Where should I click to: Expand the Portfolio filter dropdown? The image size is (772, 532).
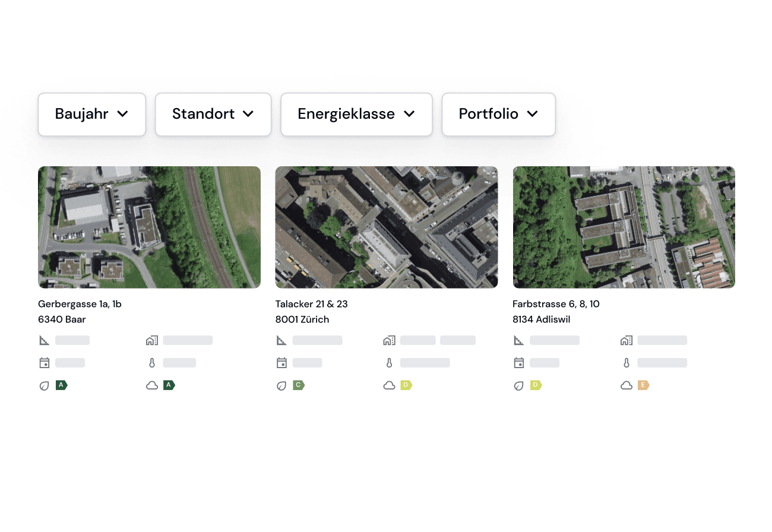pos(498,114)
